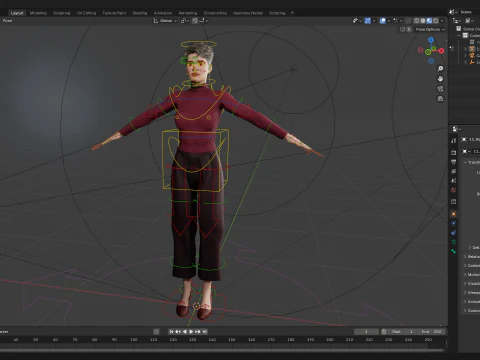Open the pivot point dropdown
The width and height of the screenshot is (480, 360).
(x=185, y=21)
